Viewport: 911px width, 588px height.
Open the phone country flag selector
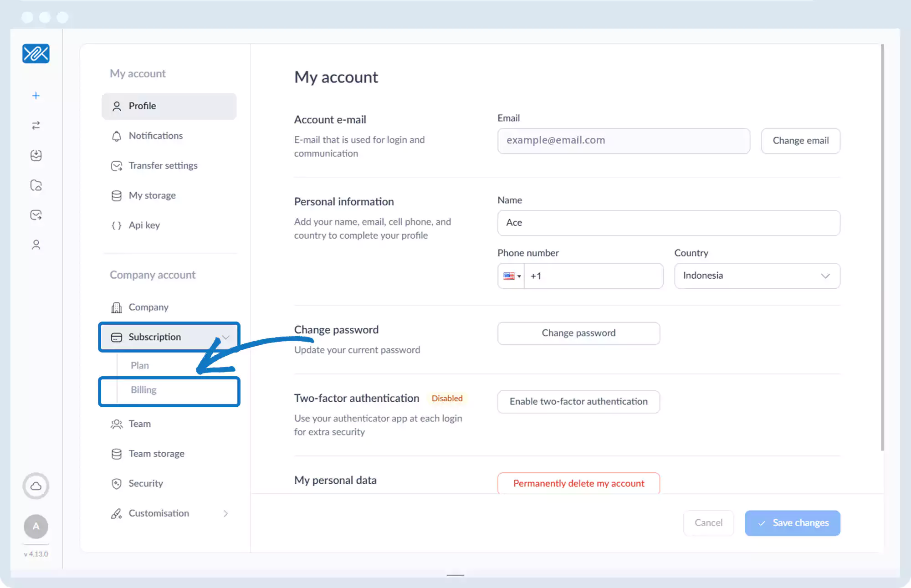coord(512,276)
